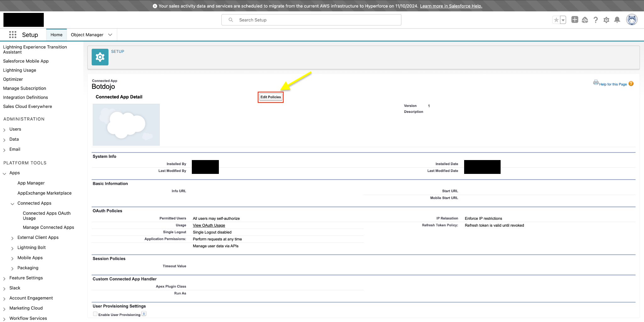The width and height of the screenshot is (644, 322).
Task: Open AppExchange Marketplace
Action: [45, 193]
